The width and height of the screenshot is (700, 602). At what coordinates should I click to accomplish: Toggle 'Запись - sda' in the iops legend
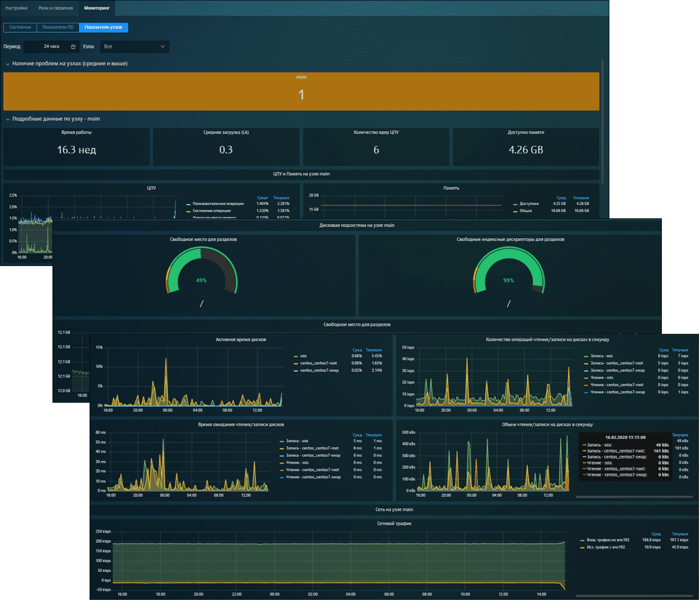click(x=601, y=356)
